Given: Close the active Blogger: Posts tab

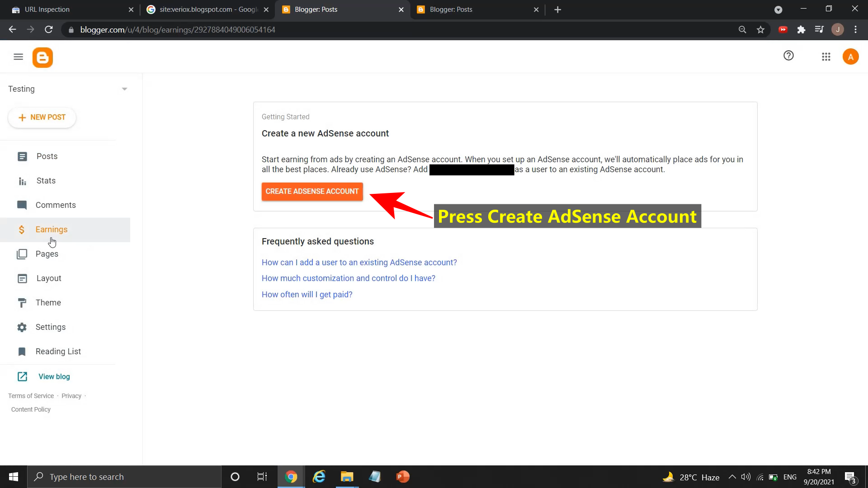Looking at the screenshot, I should [x=401, y=9].
